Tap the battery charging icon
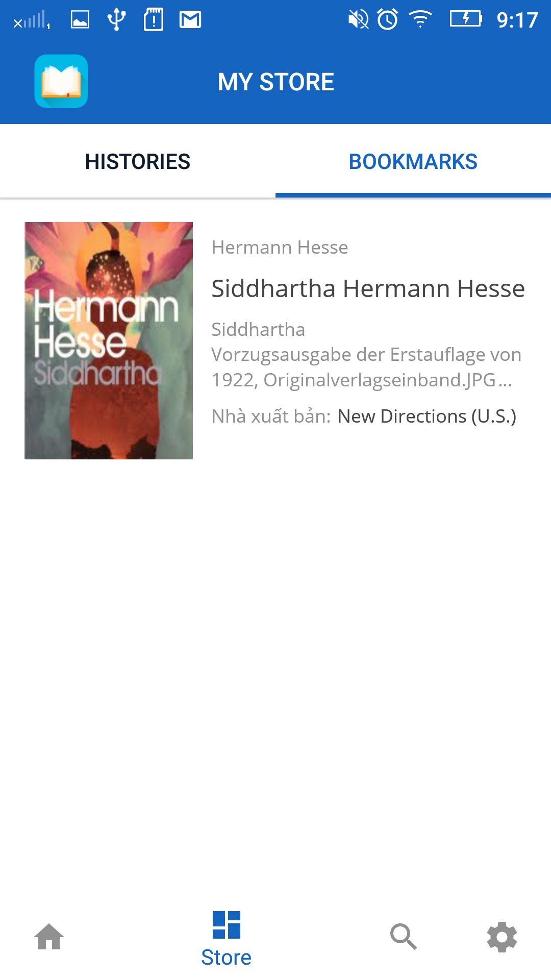Screen dimensions: 551x980 pos(466,19)
